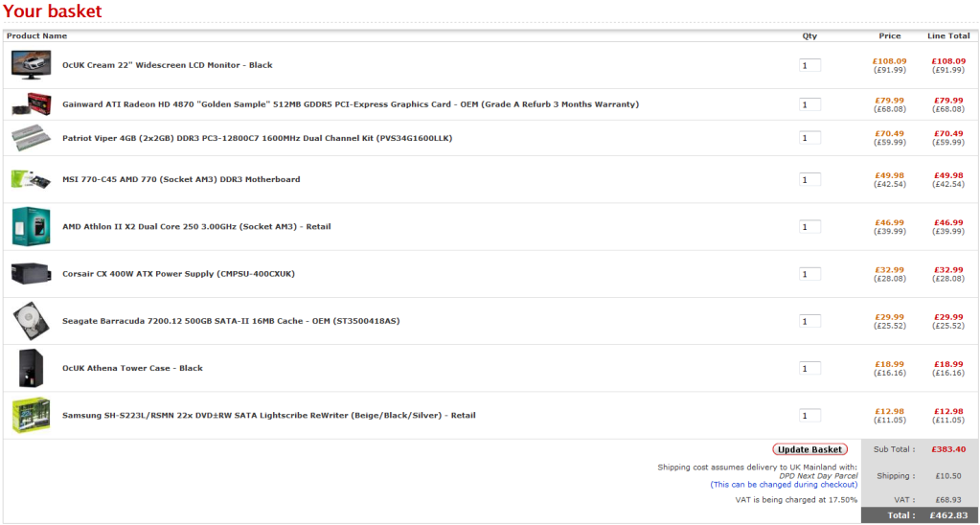
Task: Edit quantity field for OcUK Cream monitor
Action: click(x=810, y=65)
